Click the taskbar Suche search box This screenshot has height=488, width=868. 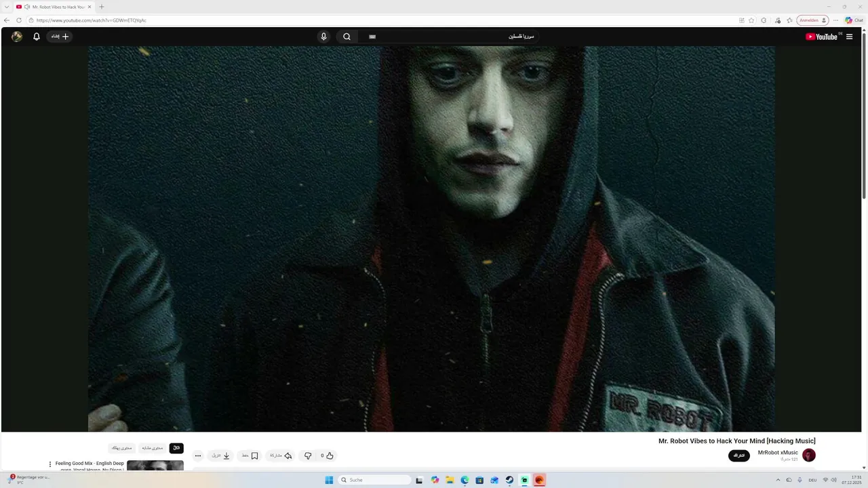coord(374,480)
